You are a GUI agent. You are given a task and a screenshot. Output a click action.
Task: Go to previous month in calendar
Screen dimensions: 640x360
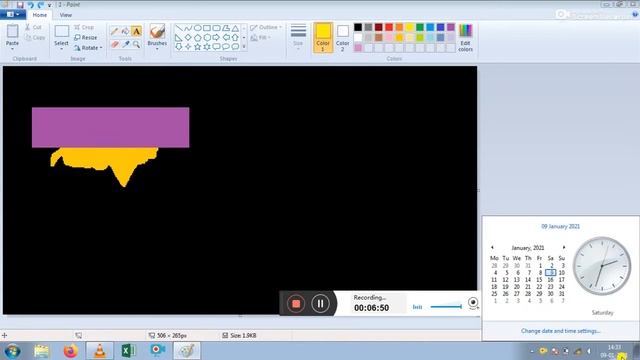[x=492, y=247]
